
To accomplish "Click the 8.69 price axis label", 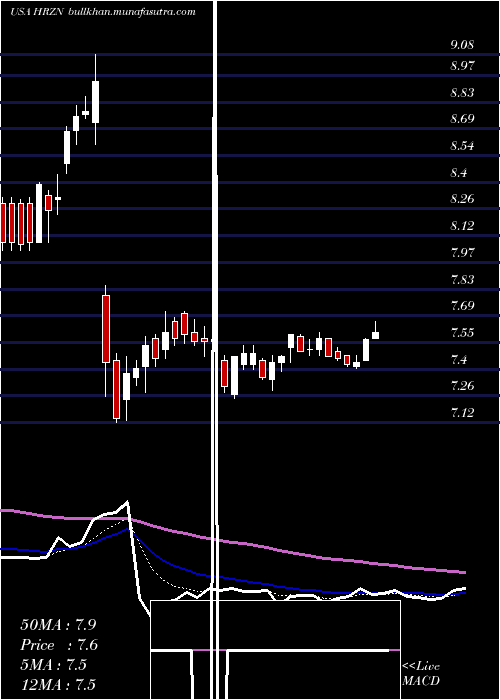I will (x=462, y=119).
